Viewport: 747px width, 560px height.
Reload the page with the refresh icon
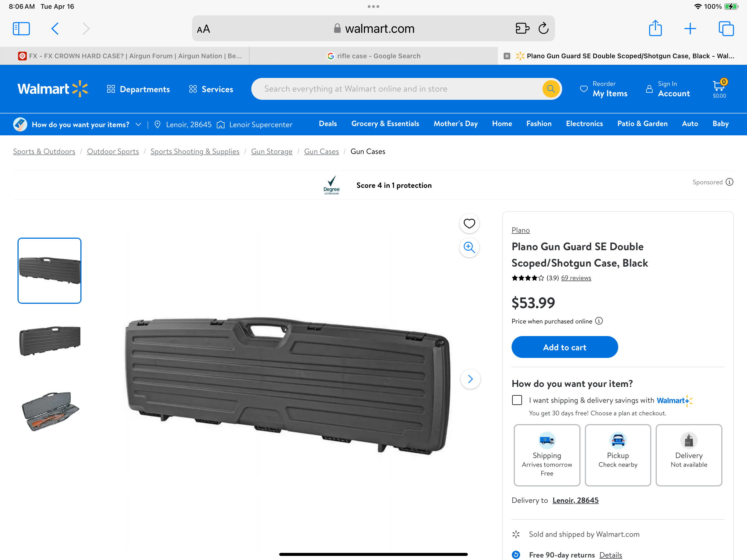click(x=543, y=28)
